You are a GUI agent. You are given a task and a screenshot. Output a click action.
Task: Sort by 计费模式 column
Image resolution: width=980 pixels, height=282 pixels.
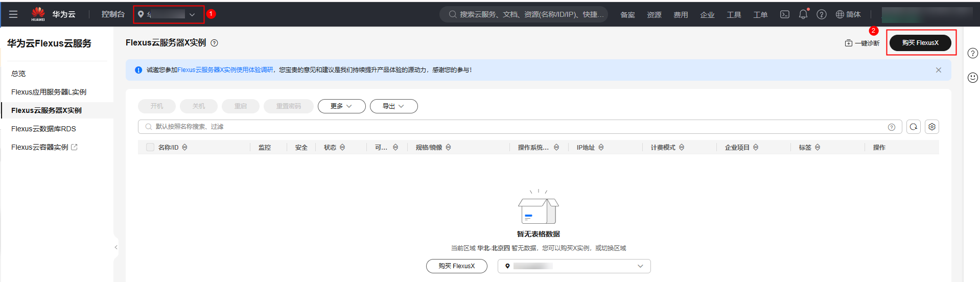pyautogui.click(x=682, y=147)
